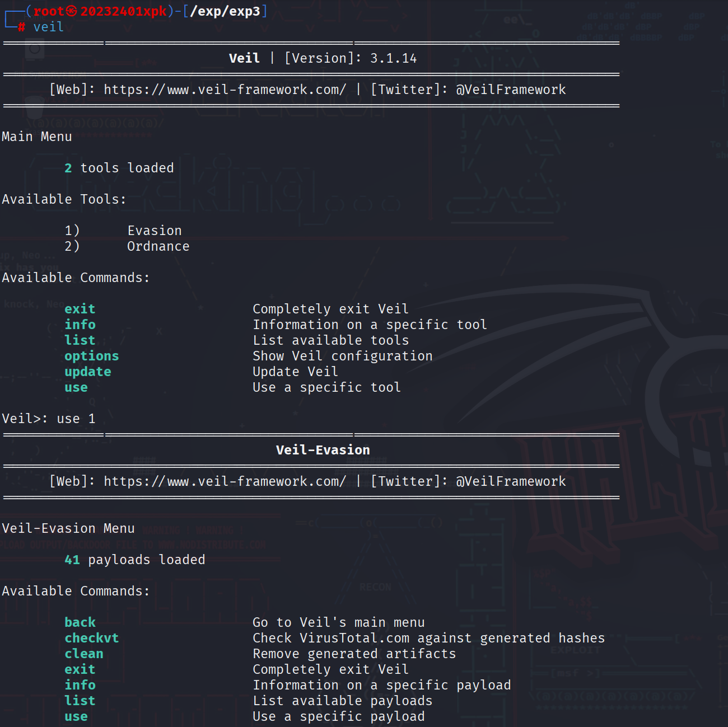Click the 'Remove generated artifacts' description
Viewport: 728px width, 727px height.
point(354,654)
